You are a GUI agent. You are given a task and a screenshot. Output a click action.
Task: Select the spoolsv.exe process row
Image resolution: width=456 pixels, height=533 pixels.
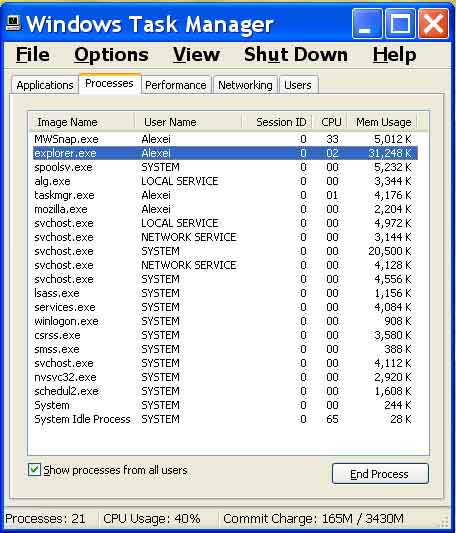pyautogui.click(x=225, y=167)
